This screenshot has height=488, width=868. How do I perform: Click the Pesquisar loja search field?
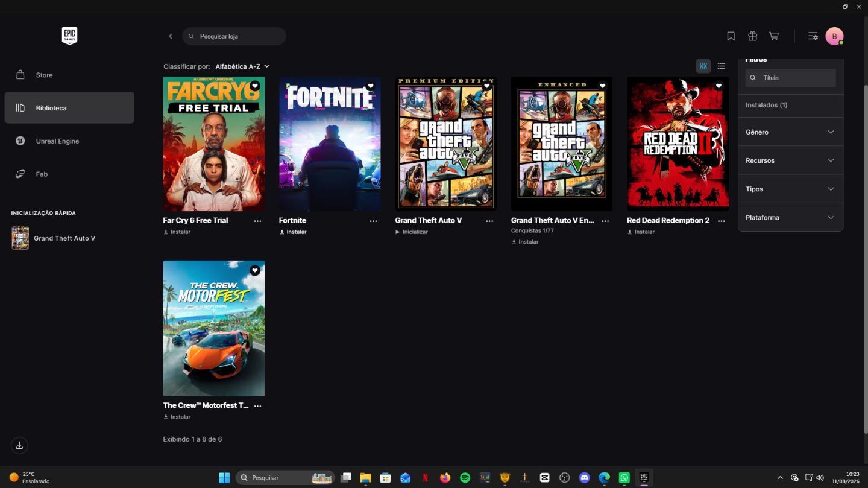[234, 36]
